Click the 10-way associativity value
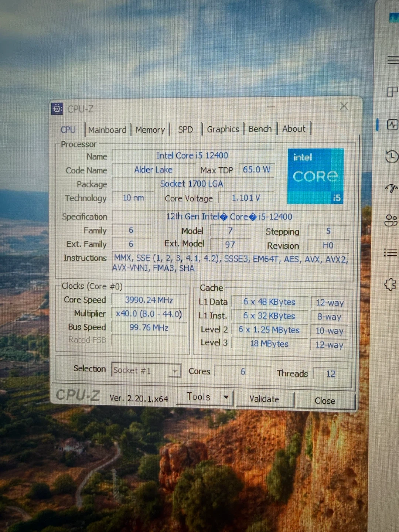Image resolution: width=399 pixels, height=532 pixels. pos(329,331)
